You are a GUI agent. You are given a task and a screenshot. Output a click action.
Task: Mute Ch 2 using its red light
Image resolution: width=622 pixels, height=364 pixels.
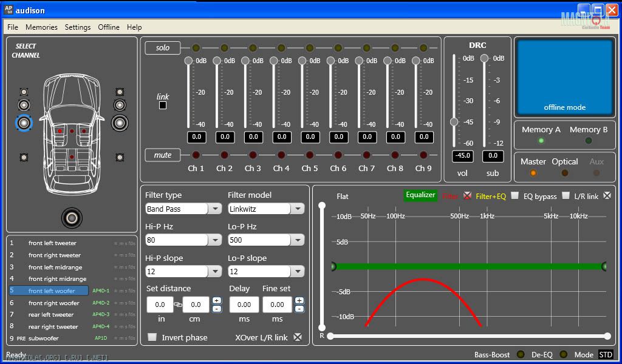coord(224,155)
